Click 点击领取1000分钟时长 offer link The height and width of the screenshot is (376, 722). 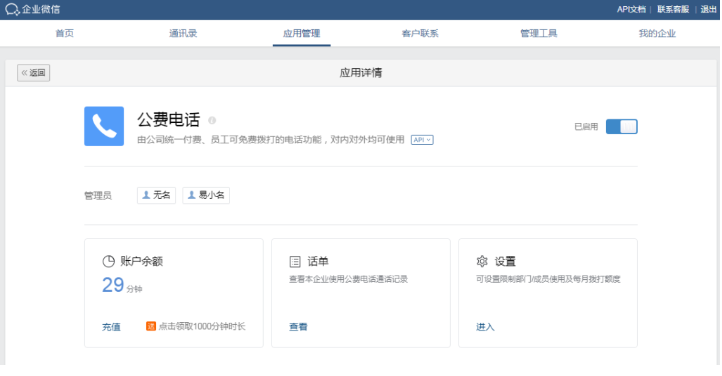pos(202,326)
